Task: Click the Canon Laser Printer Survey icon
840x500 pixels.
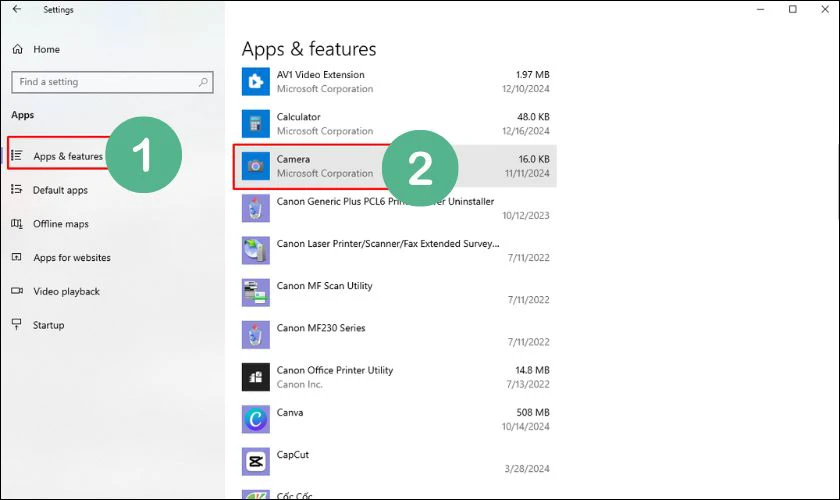Action: click(256, 251)
